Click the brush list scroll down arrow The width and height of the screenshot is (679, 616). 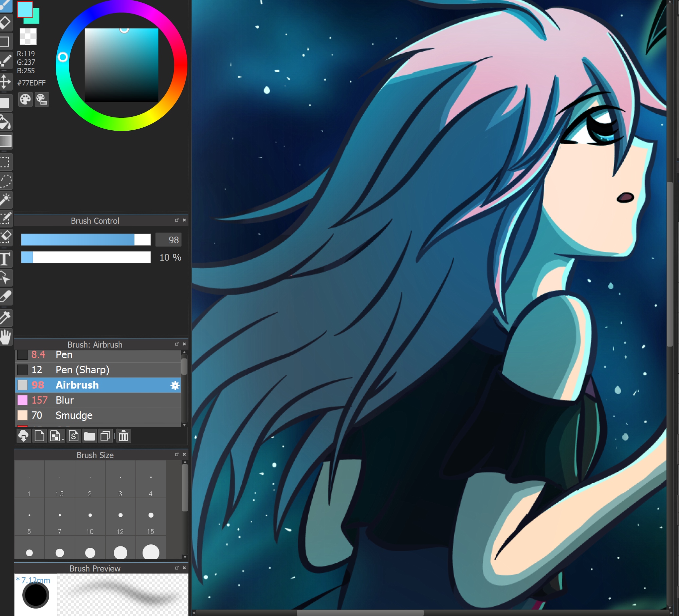click(x=184, y=425)
